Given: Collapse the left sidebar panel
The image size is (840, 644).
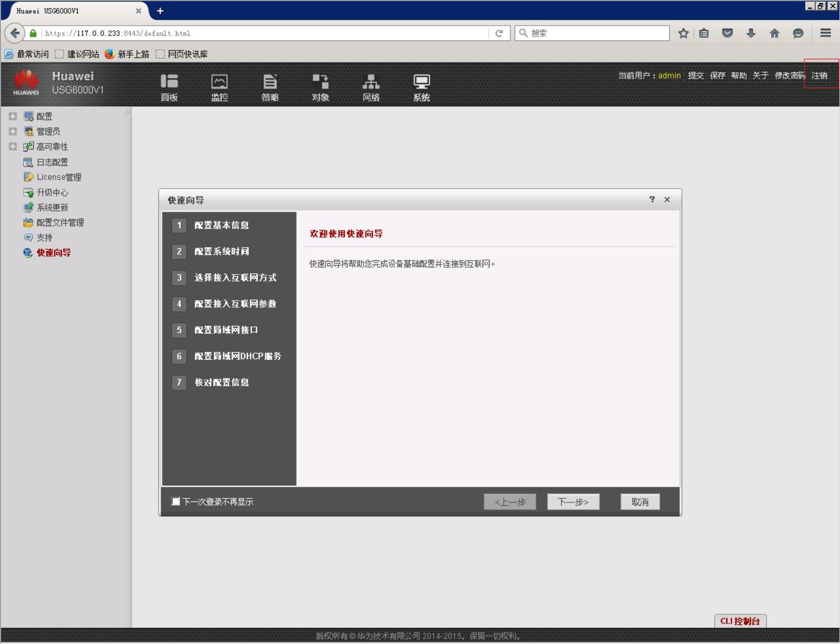Looking at the screenshot, I should pos(128,113).
